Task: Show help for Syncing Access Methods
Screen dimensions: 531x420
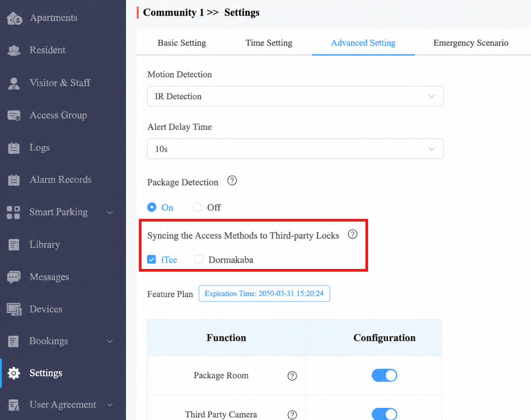Action: 352,234
